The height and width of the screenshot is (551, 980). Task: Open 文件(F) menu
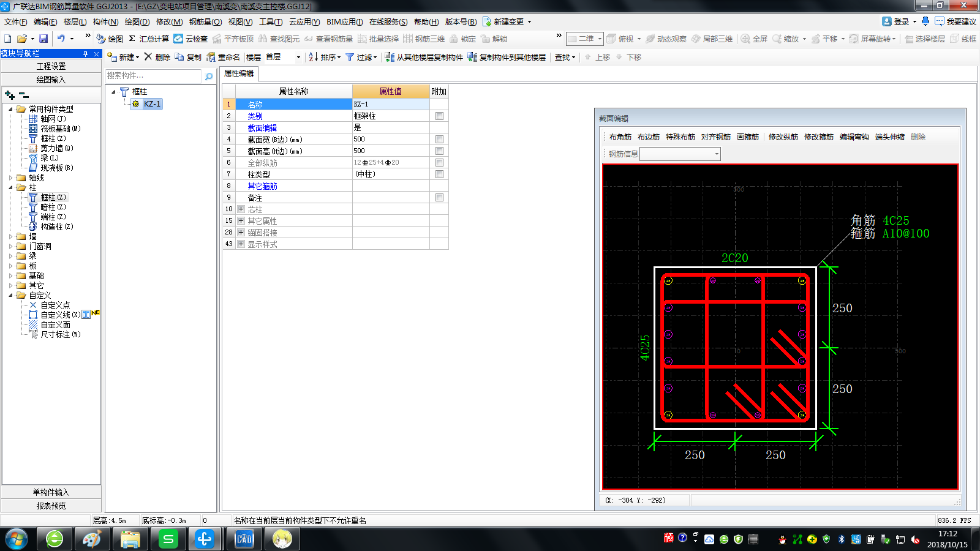point(15,21)
